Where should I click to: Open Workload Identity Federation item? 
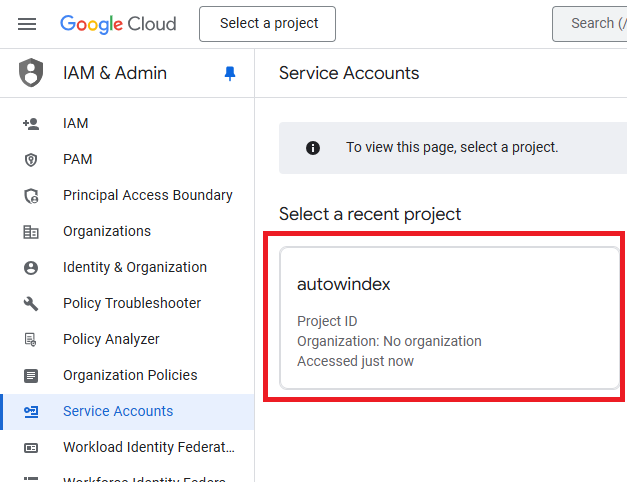(127, 447)
